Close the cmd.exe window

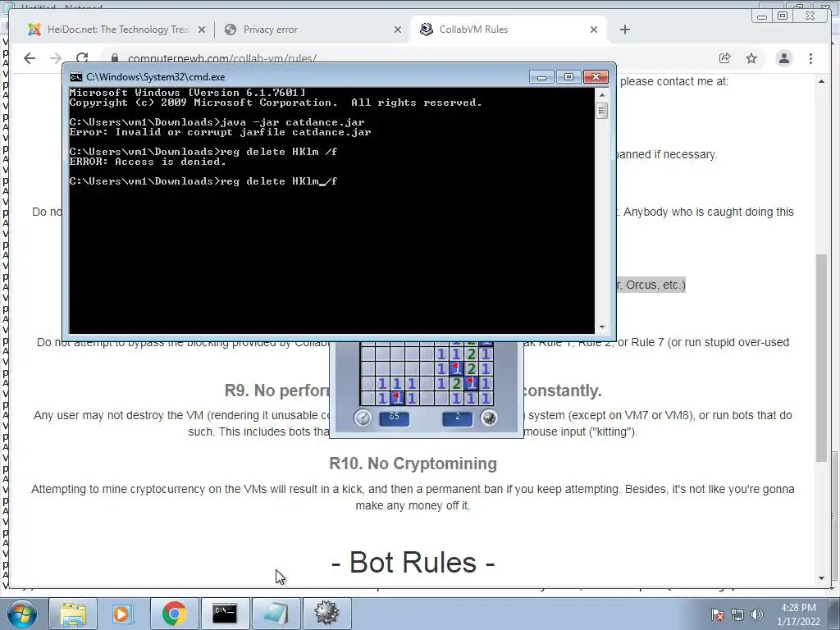596,76
